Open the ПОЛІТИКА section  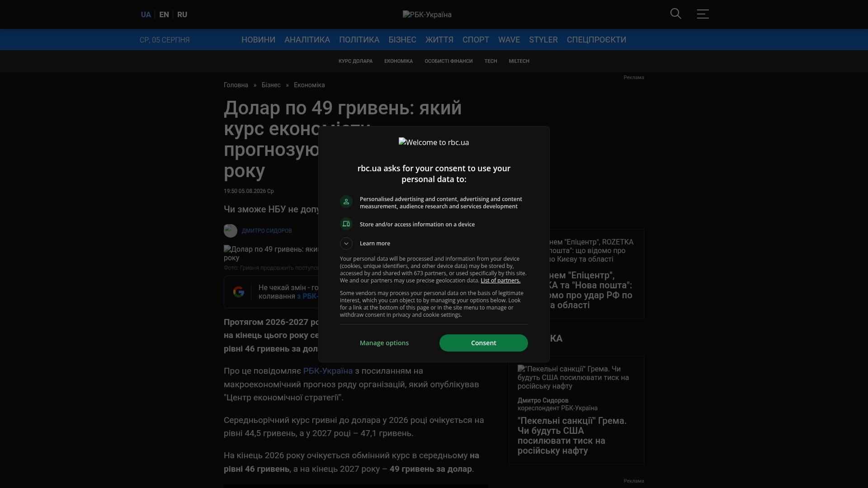pos(359,40)
